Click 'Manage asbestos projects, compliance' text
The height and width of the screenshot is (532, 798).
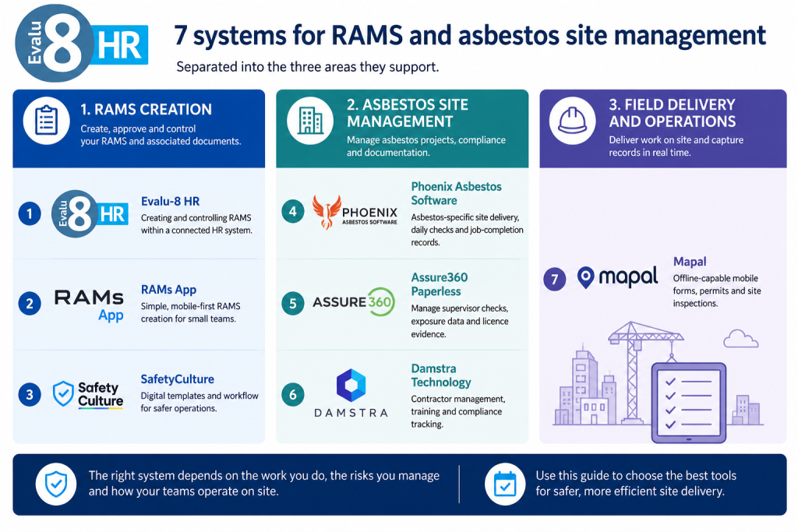click(x=426, y=146)
